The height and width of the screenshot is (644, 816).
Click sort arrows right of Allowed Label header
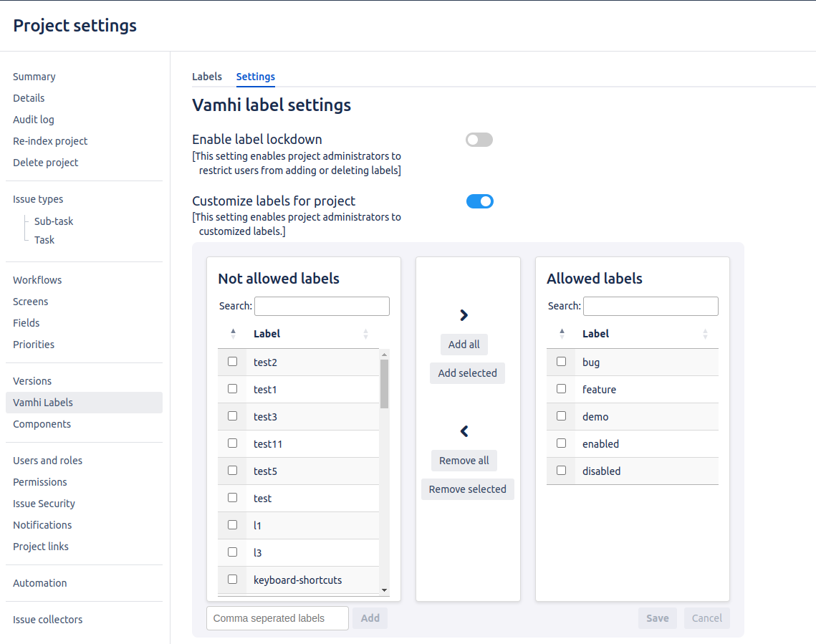(x=705, y=334)
